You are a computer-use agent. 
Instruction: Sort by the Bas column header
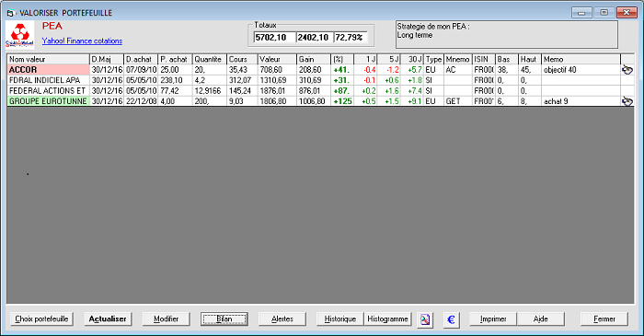[507, 59]
